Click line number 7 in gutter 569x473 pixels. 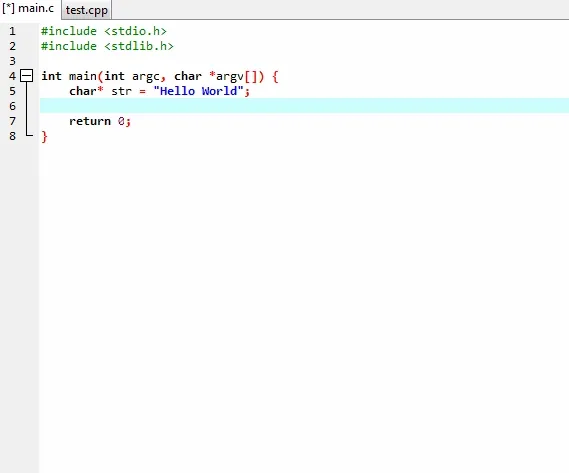[x=12, y=121]
